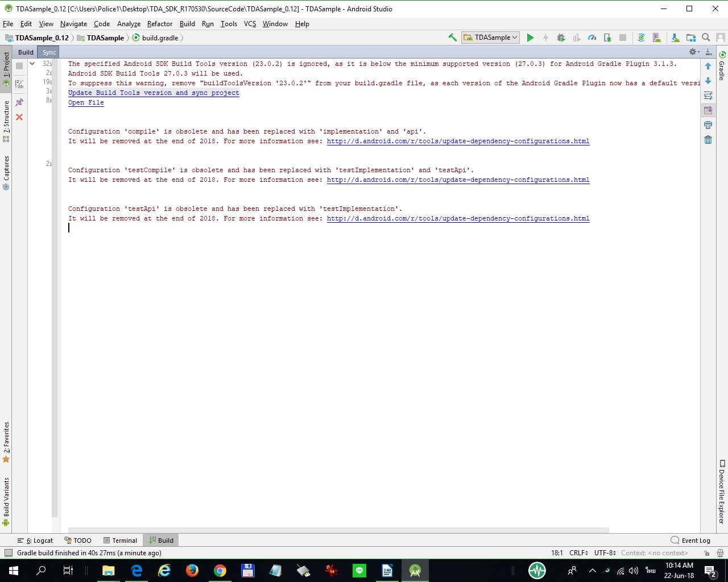Click Update Build Tools version and sync project
The image size is (728, 582).
pos(154,93)
